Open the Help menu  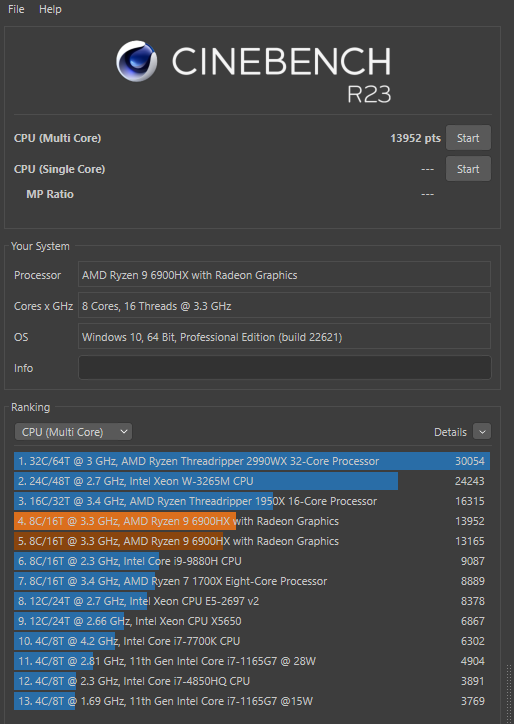point(50,9)
